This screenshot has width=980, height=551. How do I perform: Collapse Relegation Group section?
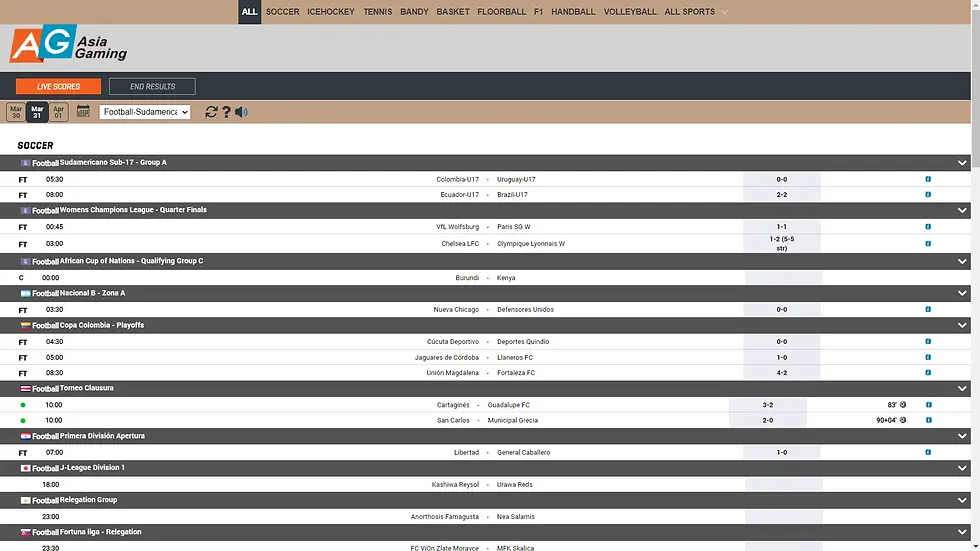[962, 500]
